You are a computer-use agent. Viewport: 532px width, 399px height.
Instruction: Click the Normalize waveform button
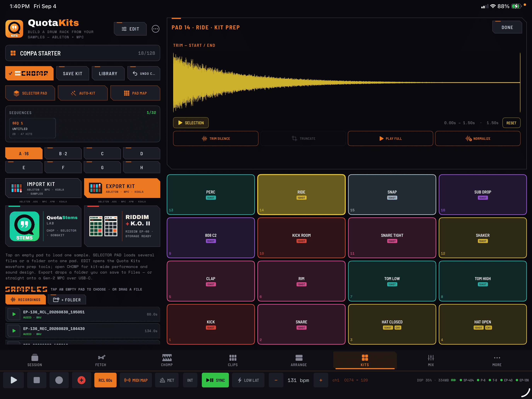[478, 138]
